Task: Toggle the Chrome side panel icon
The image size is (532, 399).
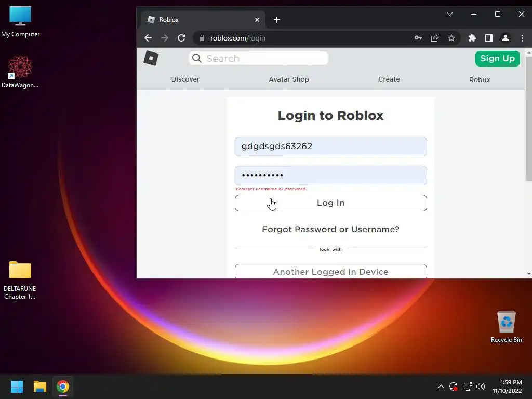Action: click(x=488, y=38)
